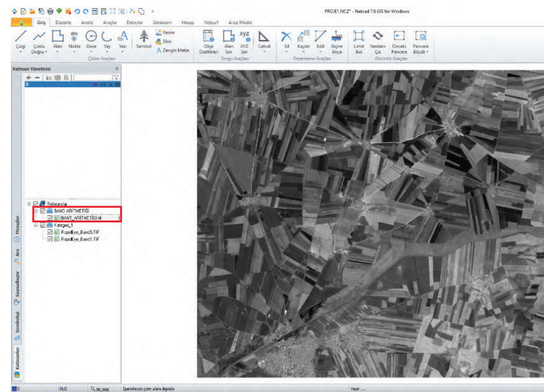The height and width of the screenshot is (392, 544).
Task: Click the Biçim Boya format painter
Action: tap(336, 38)
